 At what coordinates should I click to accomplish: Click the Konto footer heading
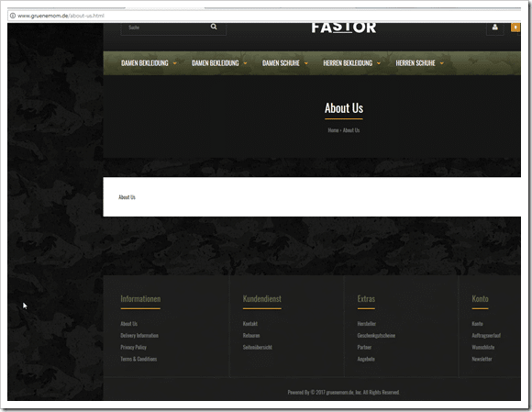click(480, 299)
